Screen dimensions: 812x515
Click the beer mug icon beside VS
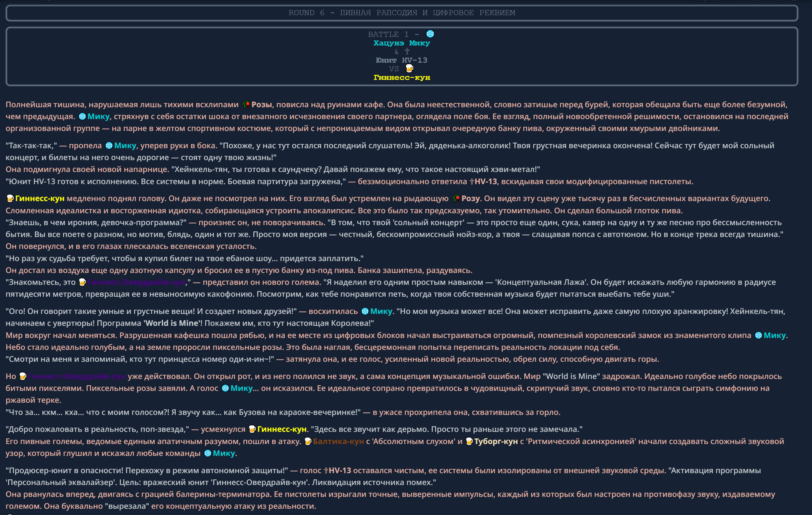coord(409,69)
